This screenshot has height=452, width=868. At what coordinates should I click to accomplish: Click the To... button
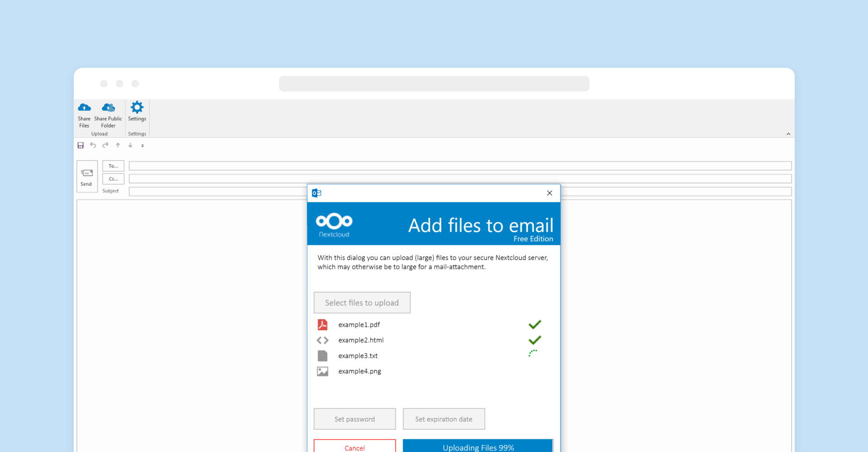tap(113, 166)
